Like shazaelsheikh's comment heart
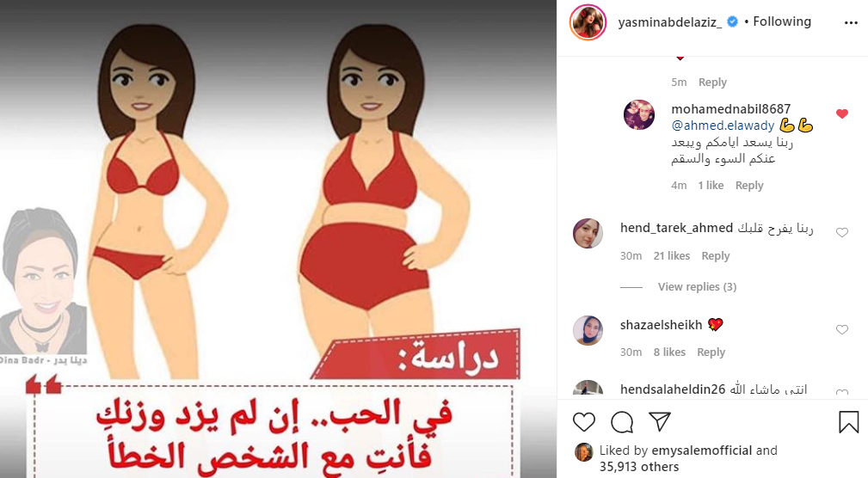This screenshot has height=478, width=868. pos(842,330)
